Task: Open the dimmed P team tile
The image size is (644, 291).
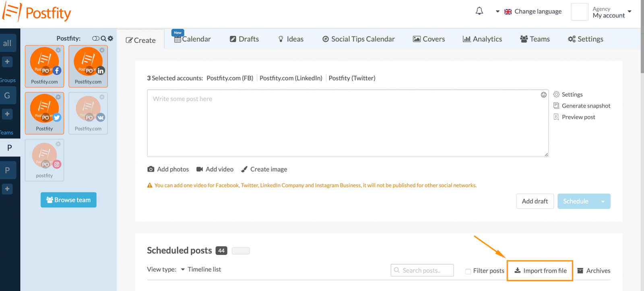Action: 7,170
